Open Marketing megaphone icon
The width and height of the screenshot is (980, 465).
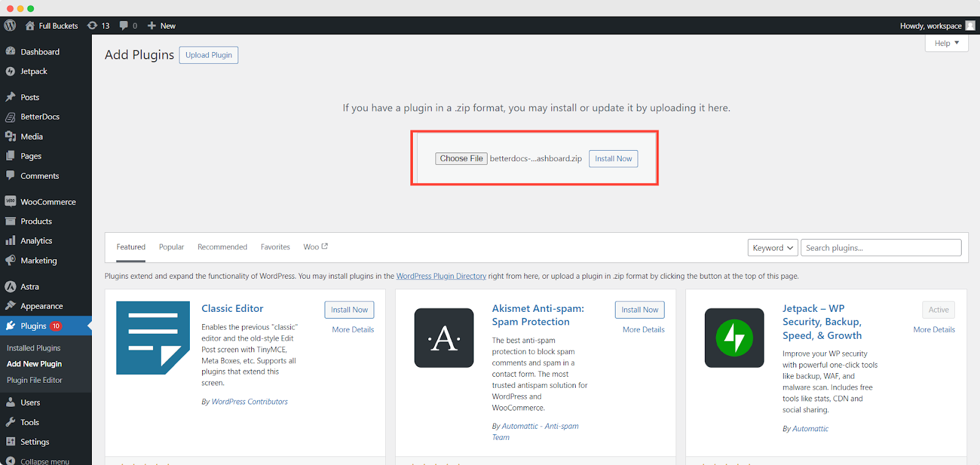click(x=10, y=260)
